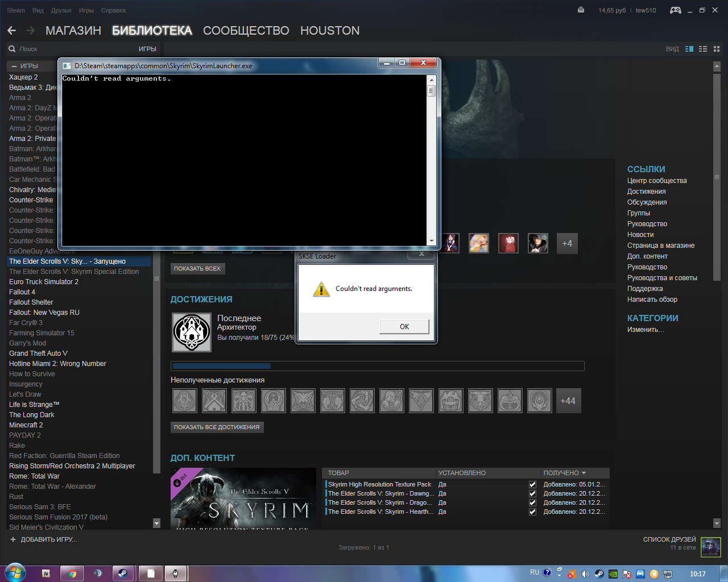Click the Steam tray icon
The height and width of the screenshot is (582, 728).
tap(599, 574)
